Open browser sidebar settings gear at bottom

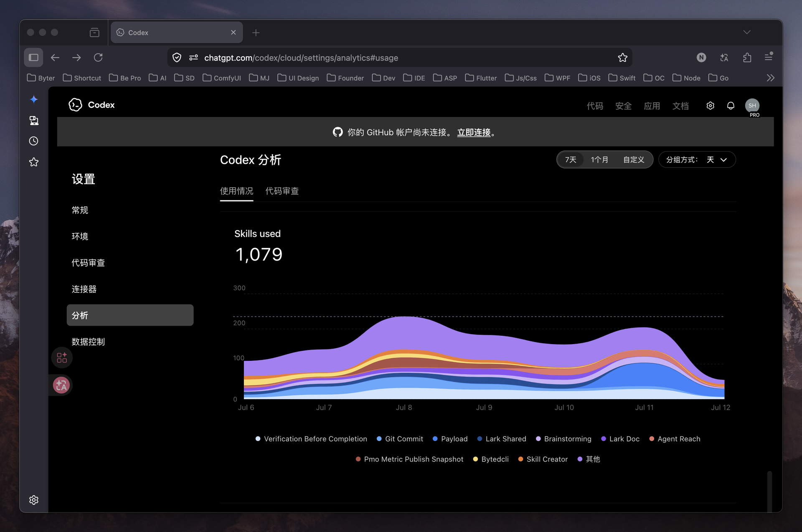coord(34,500)
